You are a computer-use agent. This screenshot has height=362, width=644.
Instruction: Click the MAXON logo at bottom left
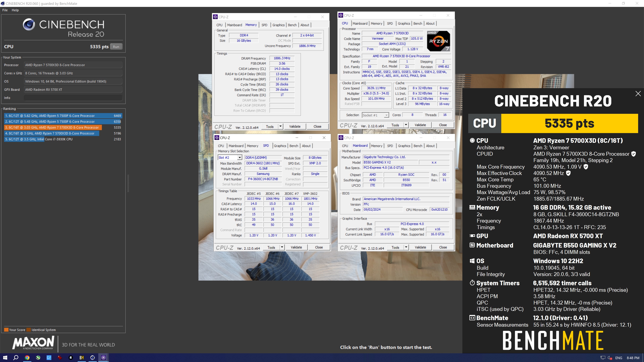[x=33, y=343]
